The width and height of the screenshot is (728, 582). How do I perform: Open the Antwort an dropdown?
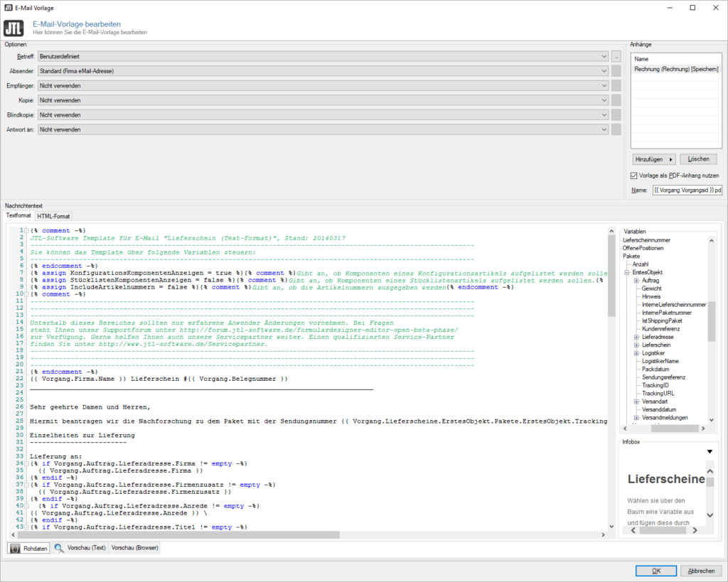click(604, 130)
